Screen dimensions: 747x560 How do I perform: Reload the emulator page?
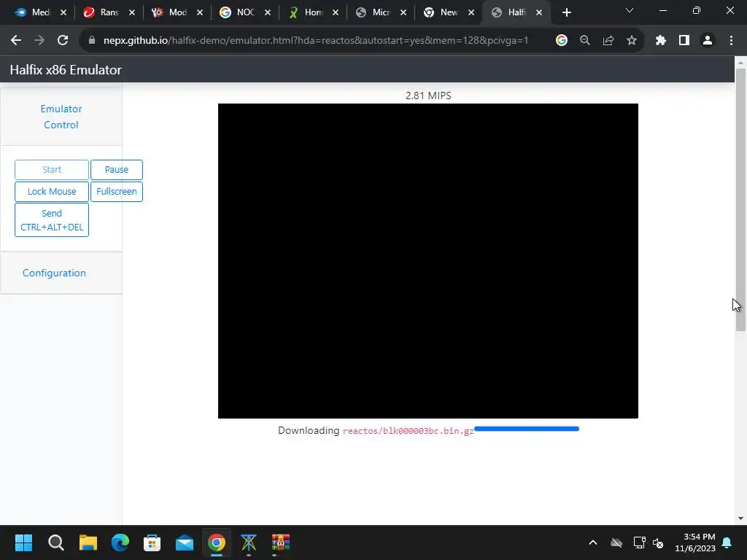(x=63, y=41)
